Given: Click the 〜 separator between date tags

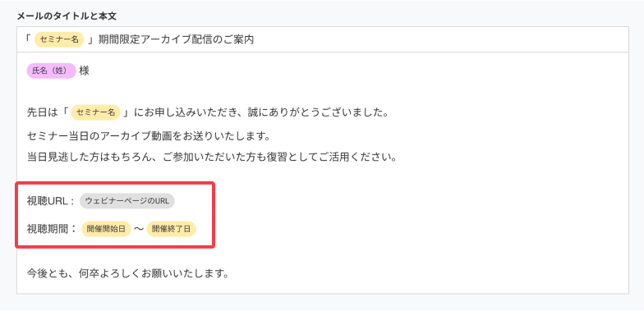Looking at the screenshot, I should pos(139,229).
